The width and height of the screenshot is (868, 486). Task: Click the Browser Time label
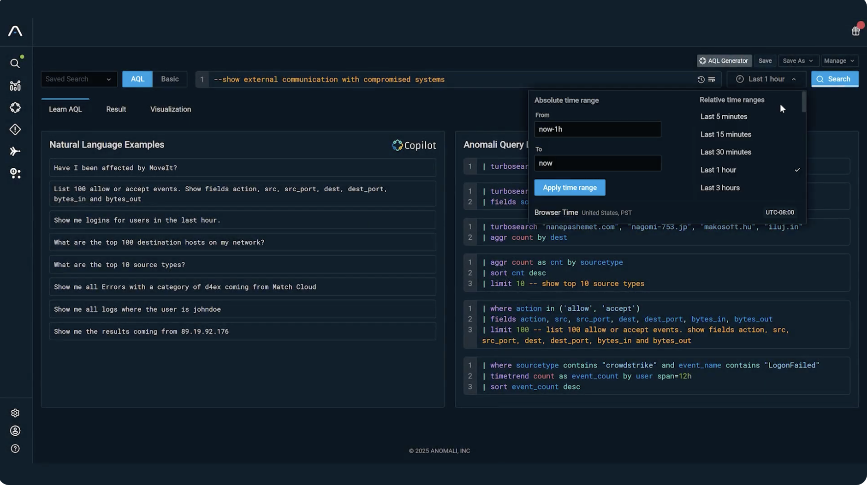556,213
